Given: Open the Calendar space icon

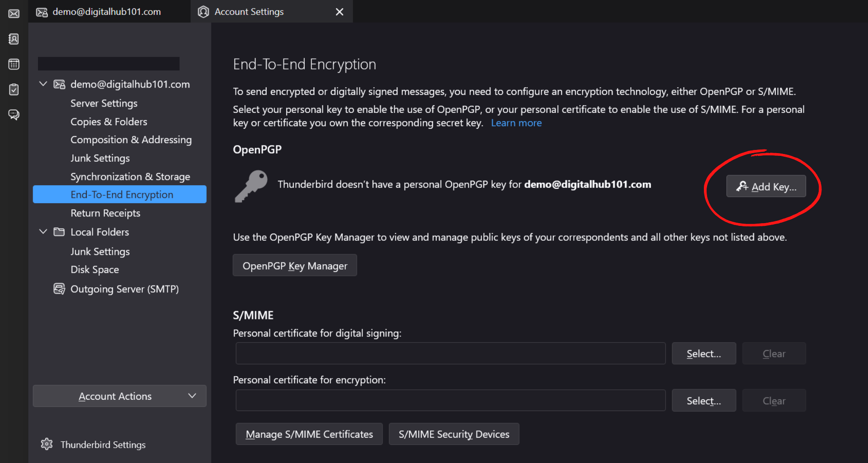Looking at the screenshot, I should [x=14, y=64].
